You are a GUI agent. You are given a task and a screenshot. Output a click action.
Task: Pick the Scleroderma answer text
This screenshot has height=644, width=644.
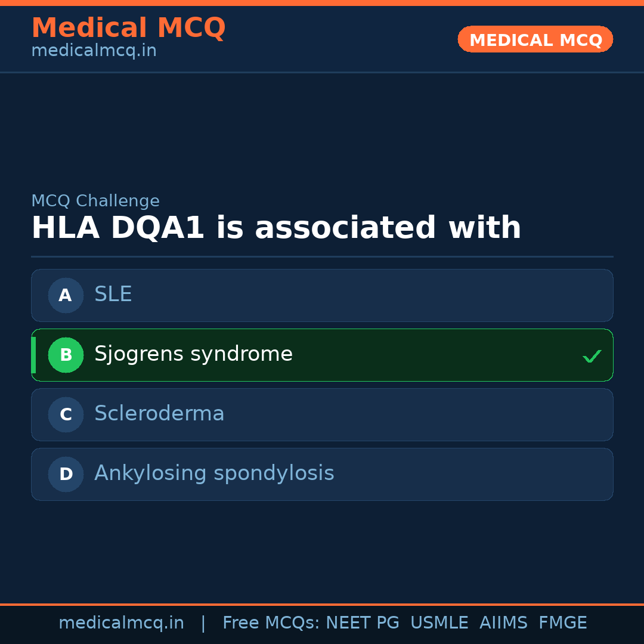coord(159,414)
